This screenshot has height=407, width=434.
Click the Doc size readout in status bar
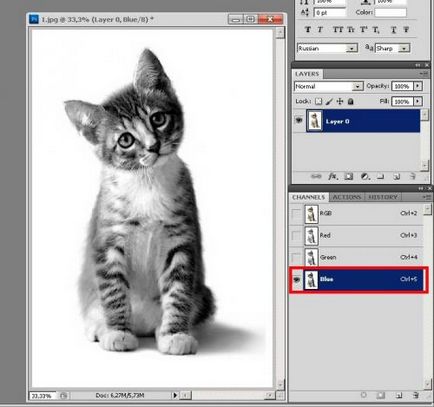coord(120,396)
